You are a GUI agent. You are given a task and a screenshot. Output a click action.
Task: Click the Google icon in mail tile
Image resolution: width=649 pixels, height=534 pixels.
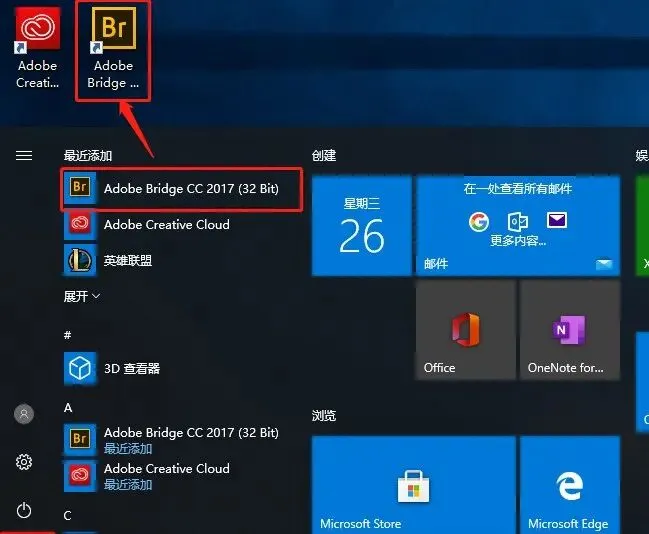479,221
